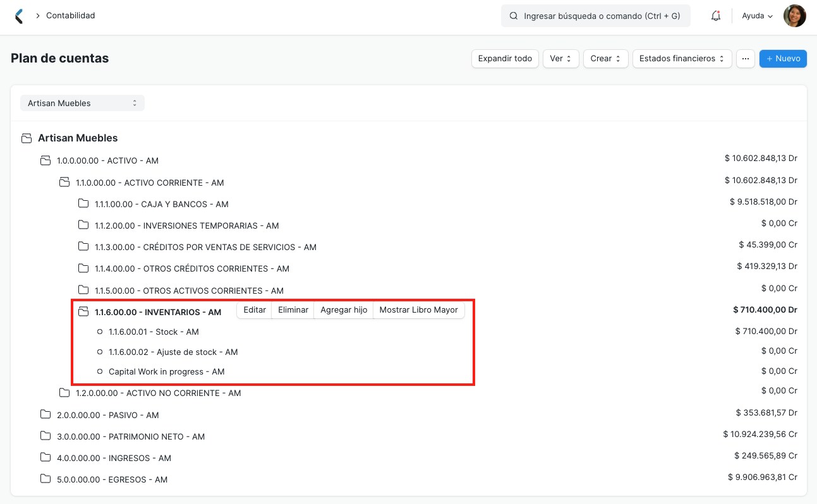
Task: Click Artisan Muebles root folder icon
Action: point(27,138)
